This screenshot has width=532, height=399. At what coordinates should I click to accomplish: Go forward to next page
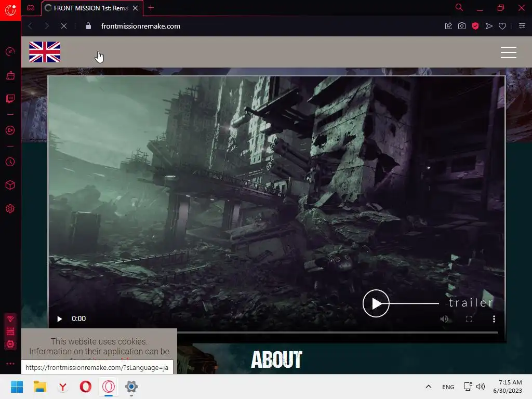[x=47, y=26]
